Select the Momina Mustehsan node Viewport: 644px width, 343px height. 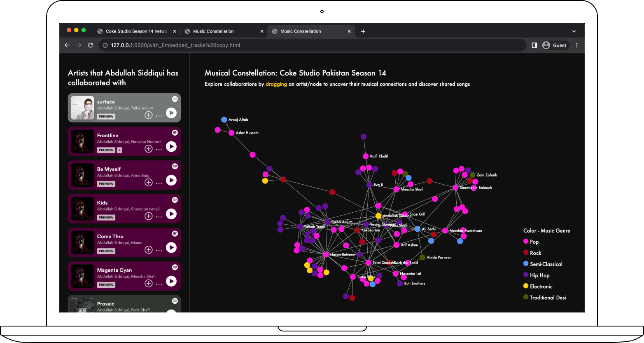(445, 231)
